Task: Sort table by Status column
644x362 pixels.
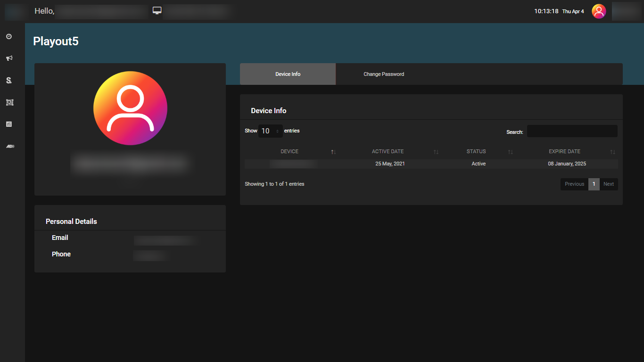Action: click(476, 152)
